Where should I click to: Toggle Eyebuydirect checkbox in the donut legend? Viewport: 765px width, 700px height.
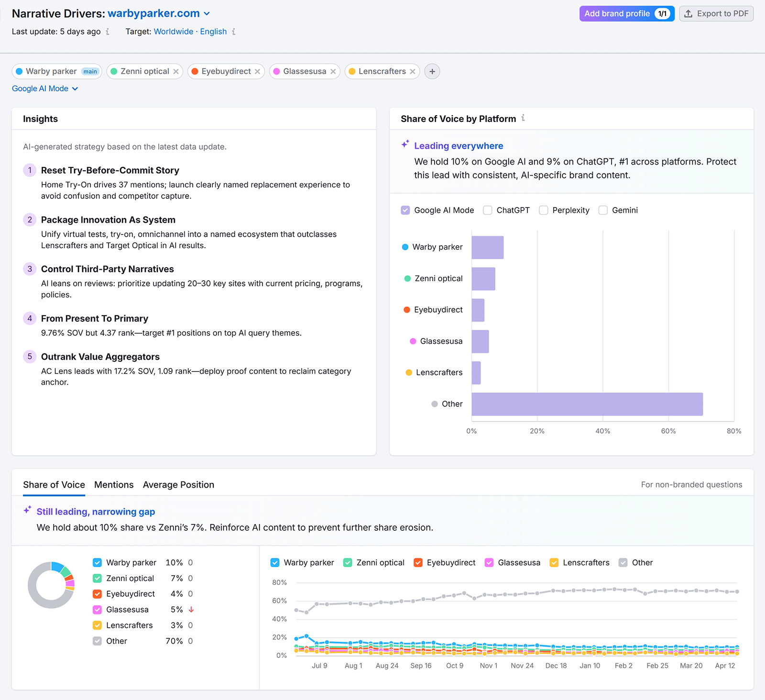pyautogui.click(x=97, y=594)
